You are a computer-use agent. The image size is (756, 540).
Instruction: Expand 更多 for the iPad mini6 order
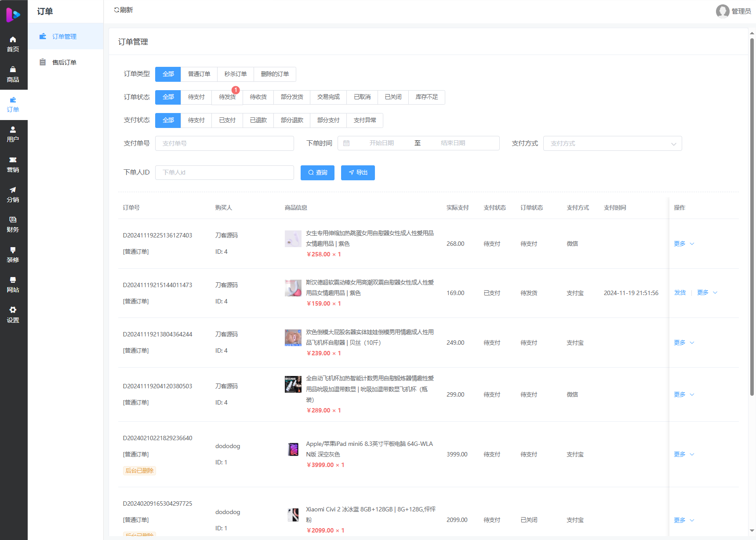[x=684, y=454]
